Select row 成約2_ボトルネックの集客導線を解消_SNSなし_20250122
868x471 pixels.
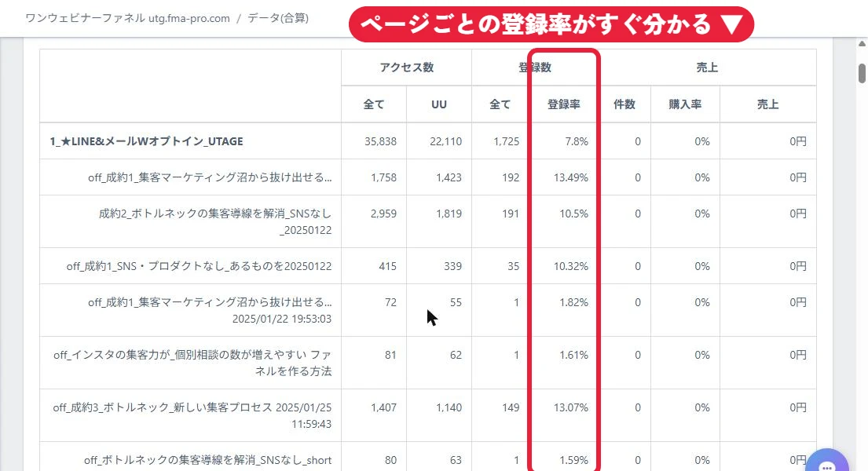214,221
